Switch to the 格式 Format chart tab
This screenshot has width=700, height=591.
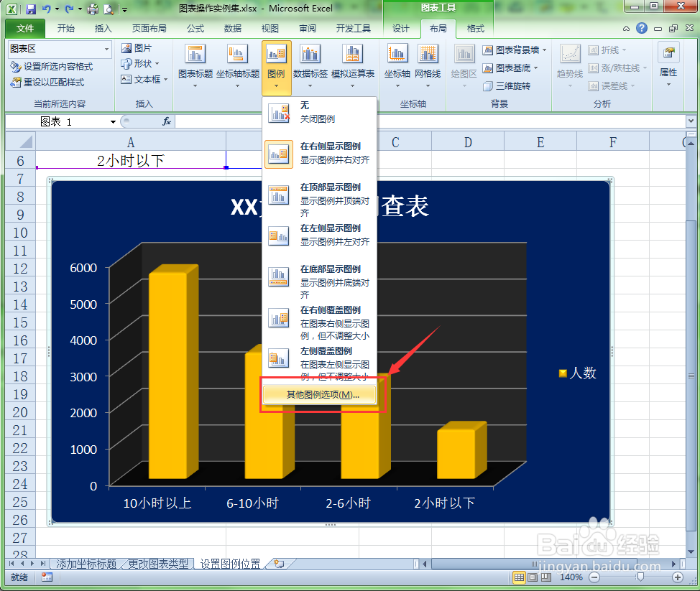(476, 29)
